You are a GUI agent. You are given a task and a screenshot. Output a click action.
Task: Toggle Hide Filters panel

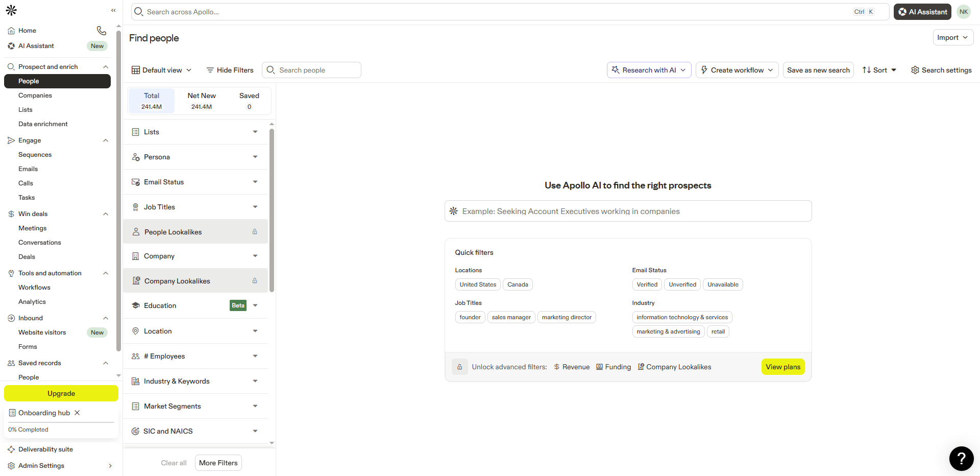click(230, 70)
